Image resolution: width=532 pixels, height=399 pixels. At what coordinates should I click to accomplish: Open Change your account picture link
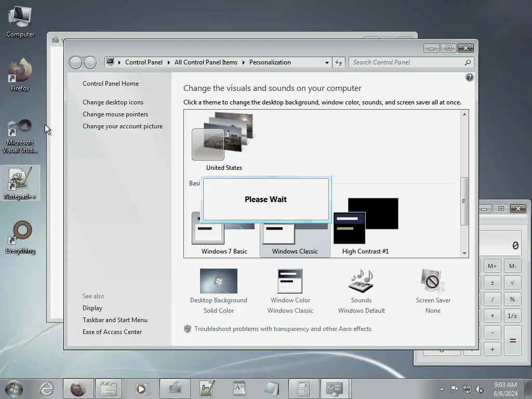tap(123, 126)
